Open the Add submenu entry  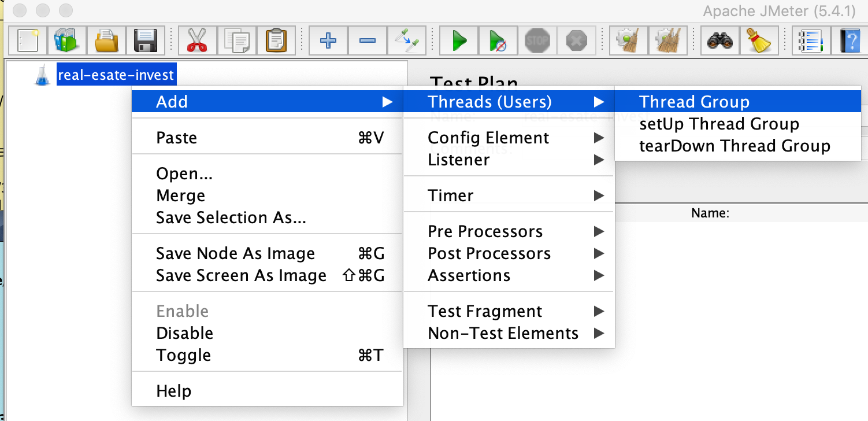pos(268,102)
